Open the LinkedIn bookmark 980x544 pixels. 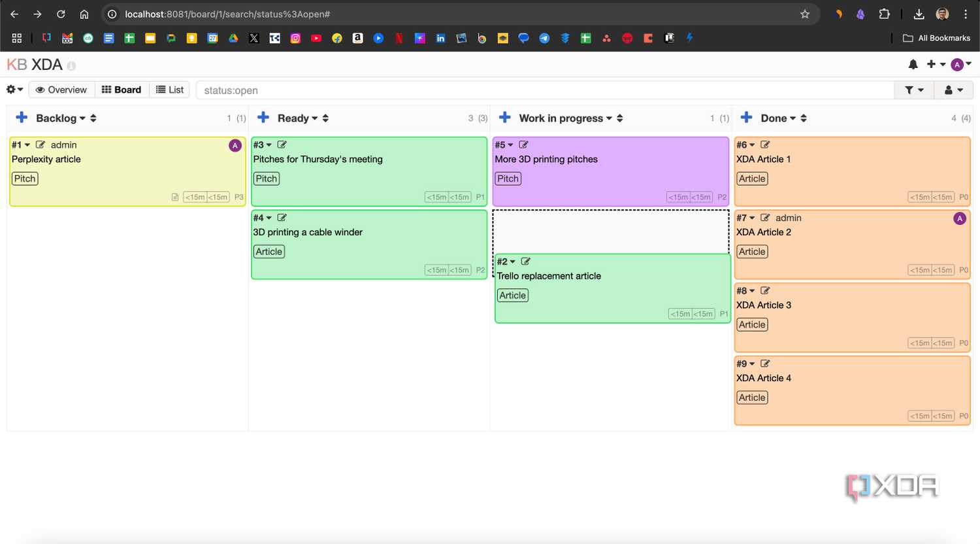(440, 38)
